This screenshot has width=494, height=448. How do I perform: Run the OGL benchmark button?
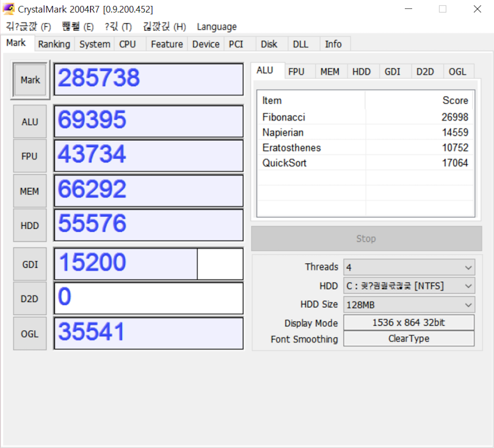pyautogui.click(x=30, y=334)
